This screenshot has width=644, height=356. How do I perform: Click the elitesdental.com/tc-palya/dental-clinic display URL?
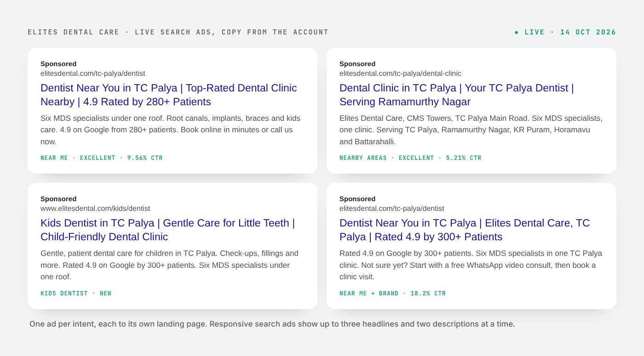(400, 73)
